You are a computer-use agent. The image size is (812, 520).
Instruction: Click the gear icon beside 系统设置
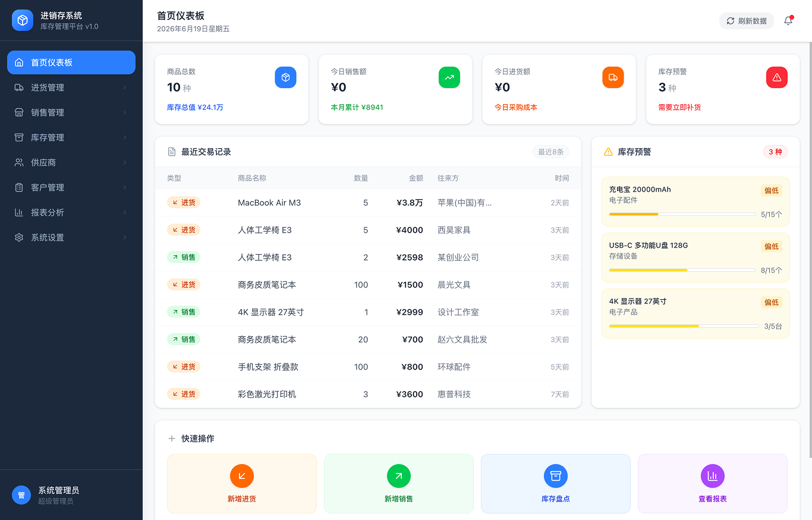[x=19, y=237]
